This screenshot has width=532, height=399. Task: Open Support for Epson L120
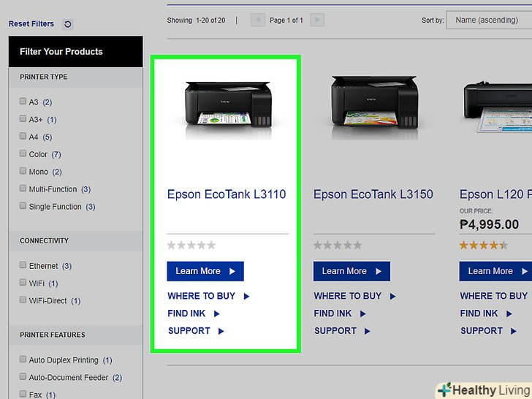point(489,331)
